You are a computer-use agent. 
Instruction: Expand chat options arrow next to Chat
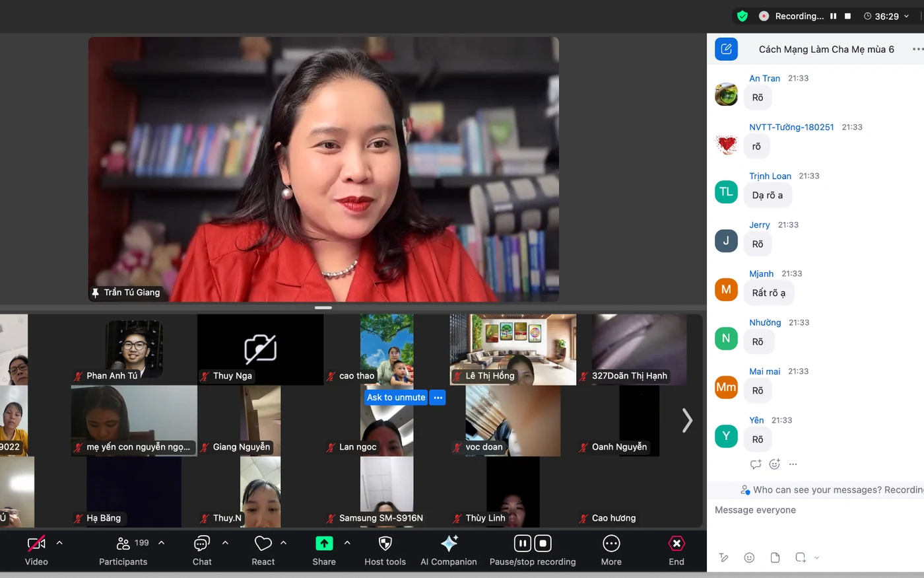coord(225,543)
